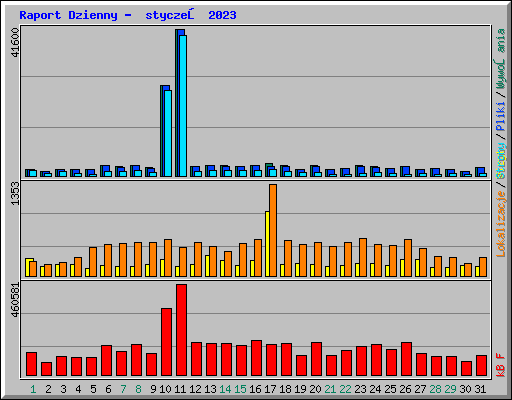Click the tall cyan bar for day 10
Image resolution: width=512 pixels, height=400 pixels.
(168, 133)
